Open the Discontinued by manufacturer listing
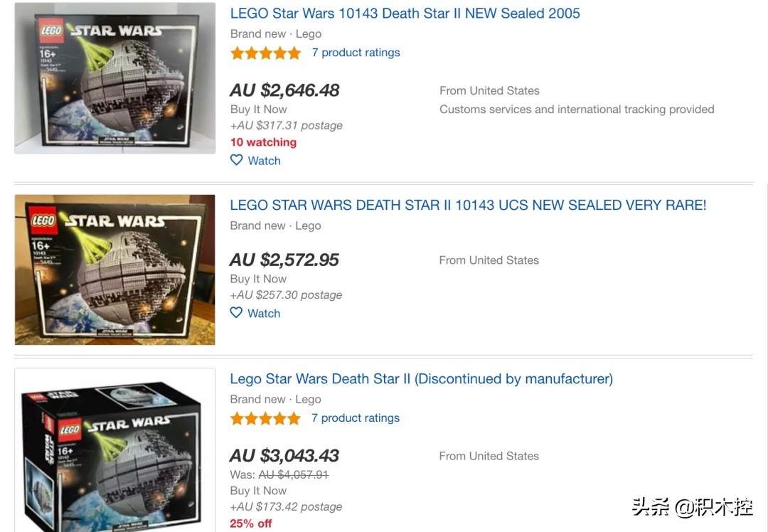Viewport: 768px width, 532px height. (421, 379)
